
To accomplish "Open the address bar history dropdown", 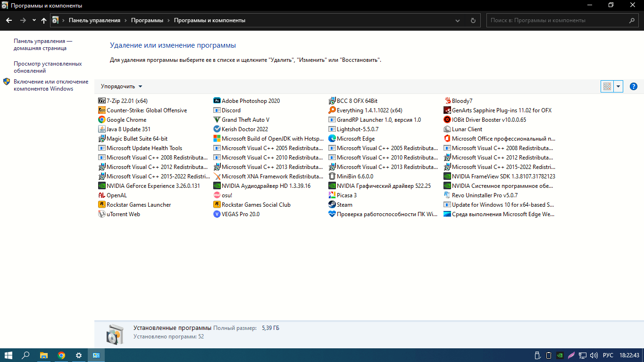I will [x=457, y=20].
